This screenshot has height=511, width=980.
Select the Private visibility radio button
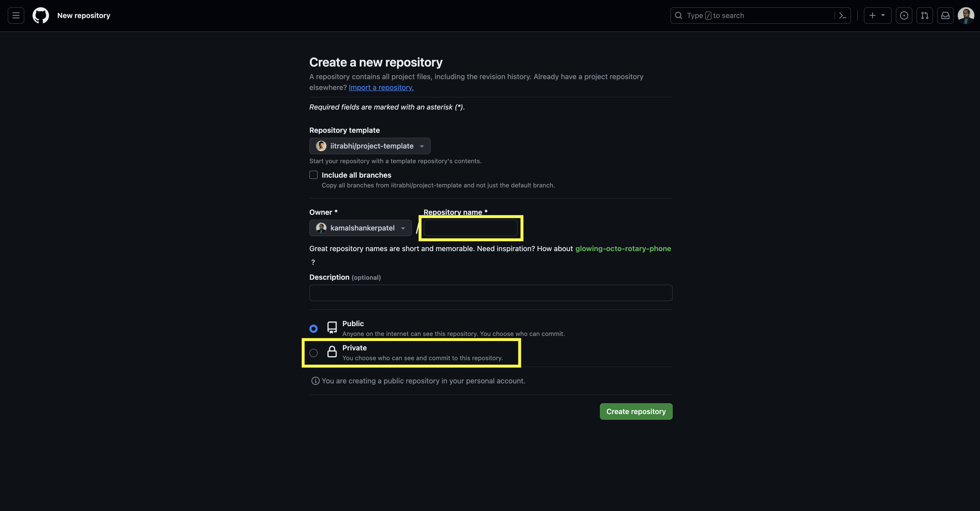pyautogui.click(x=314, y=353)
